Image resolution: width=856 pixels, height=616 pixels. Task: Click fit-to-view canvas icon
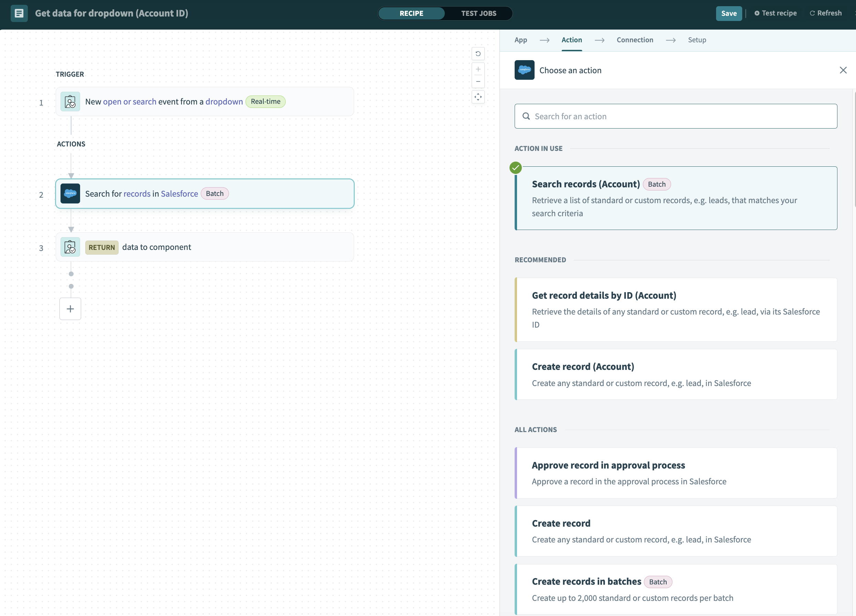pyautogui.click(x=478, y=97)
